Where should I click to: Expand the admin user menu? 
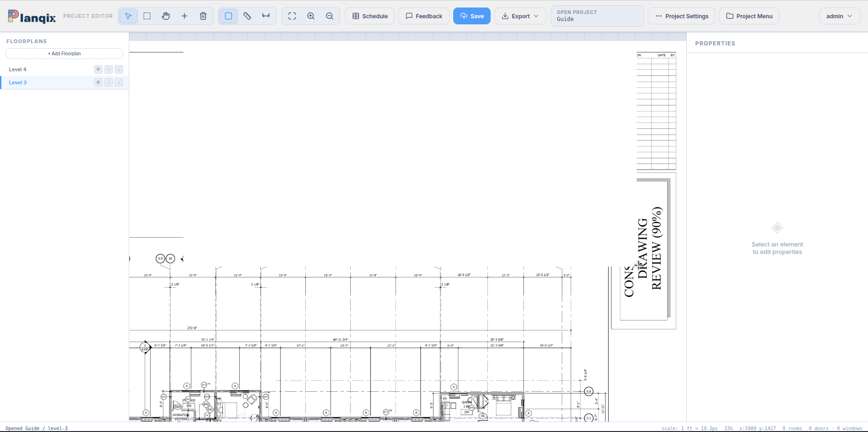839,16
